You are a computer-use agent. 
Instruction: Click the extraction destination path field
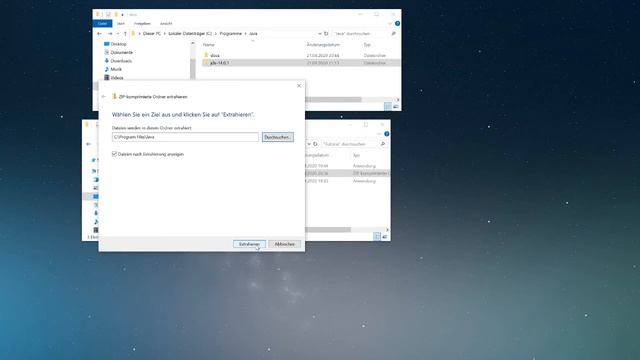[x=185, y=137]
